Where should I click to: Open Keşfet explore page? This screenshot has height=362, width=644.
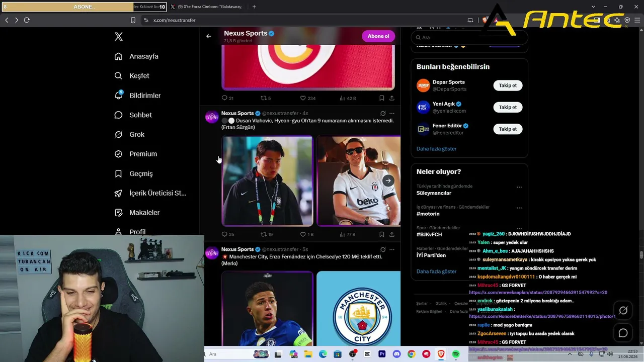tap(132, 76)
